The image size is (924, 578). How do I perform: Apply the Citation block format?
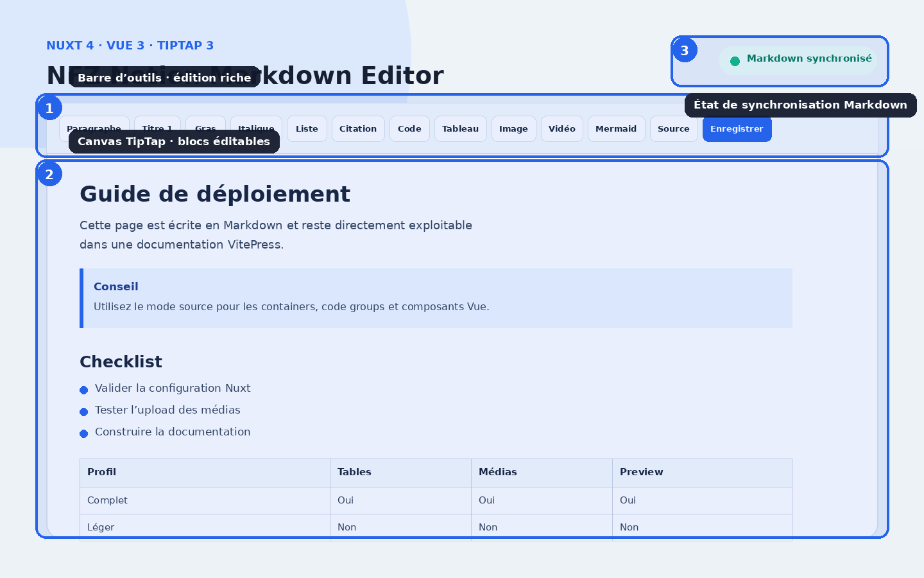(x=358, y=129)
